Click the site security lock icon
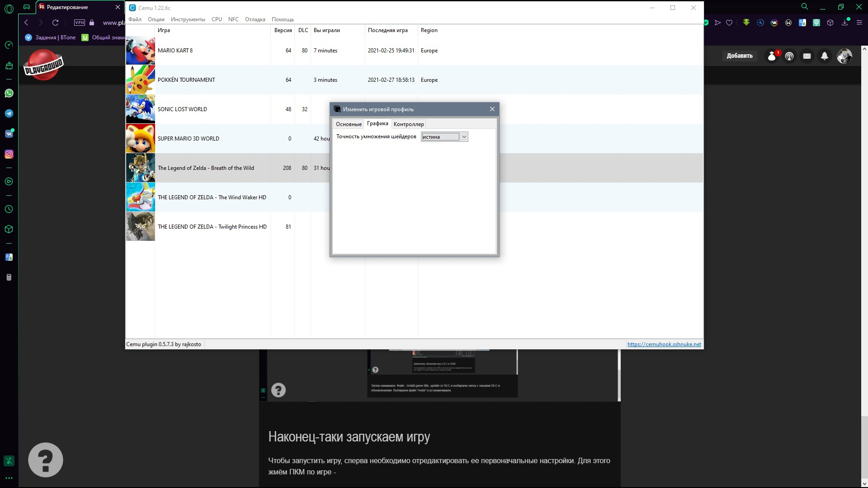 tap(92, 23)
